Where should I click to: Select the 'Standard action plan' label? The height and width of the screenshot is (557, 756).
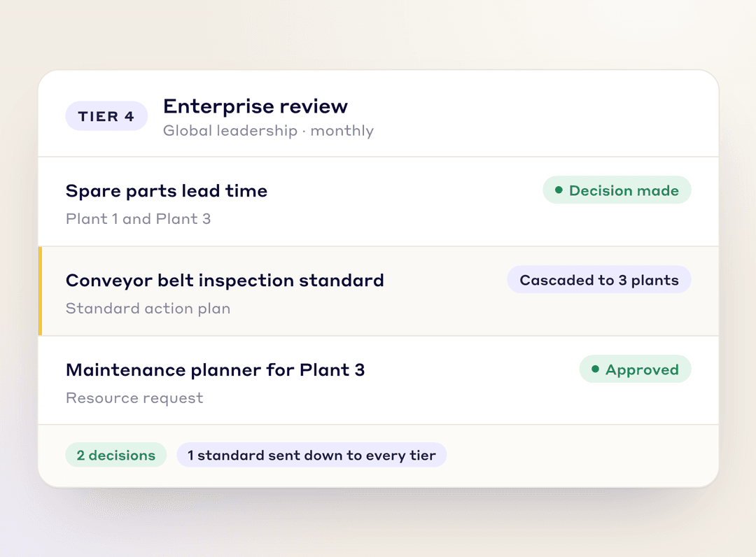point(148,309)
